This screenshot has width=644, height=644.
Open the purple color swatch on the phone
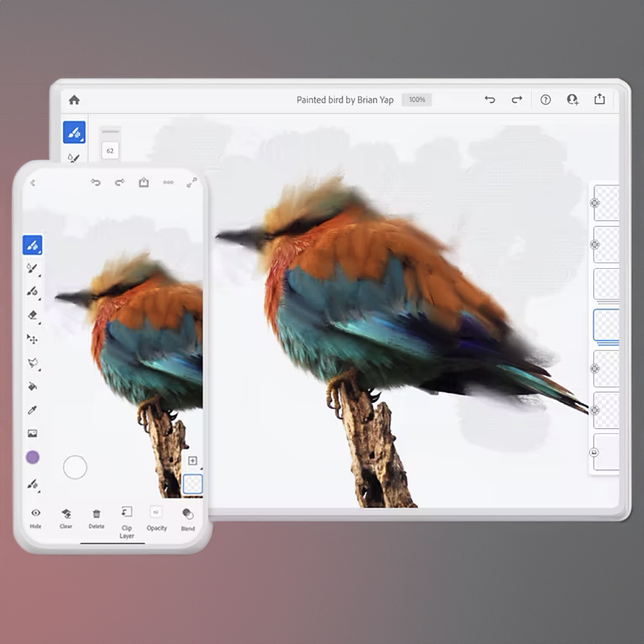32,457
